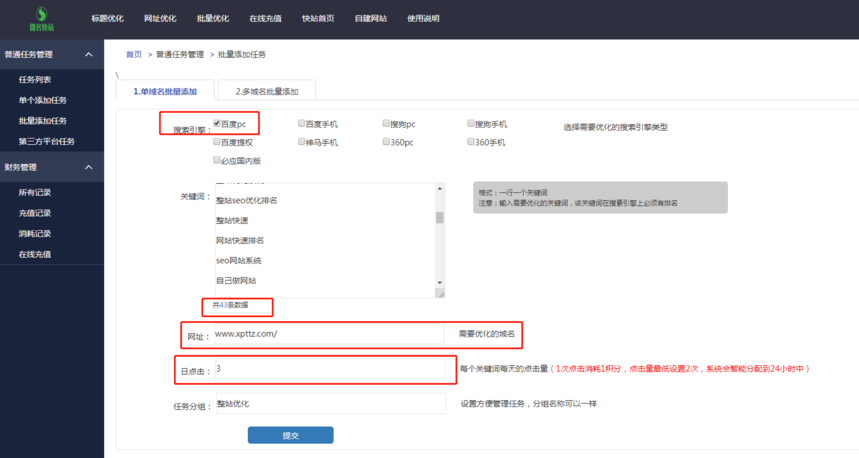
Task: Click the 任务分组 input field
Action: [331, 404]
